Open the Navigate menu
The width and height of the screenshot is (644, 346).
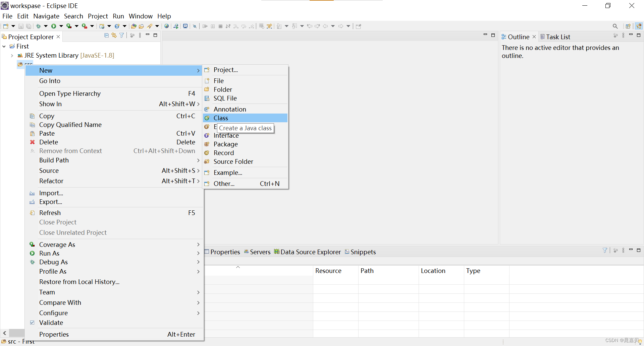pos(46,16)
